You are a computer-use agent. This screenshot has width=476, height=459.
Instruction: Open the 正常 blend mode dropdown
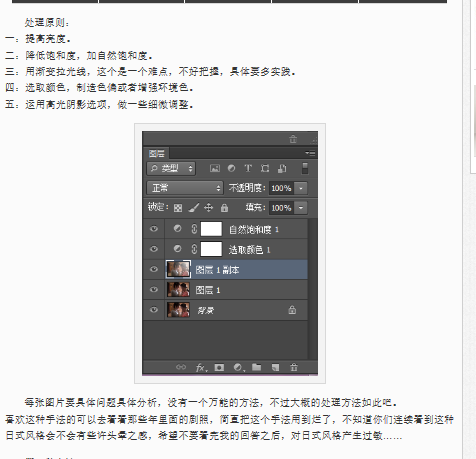185,188
